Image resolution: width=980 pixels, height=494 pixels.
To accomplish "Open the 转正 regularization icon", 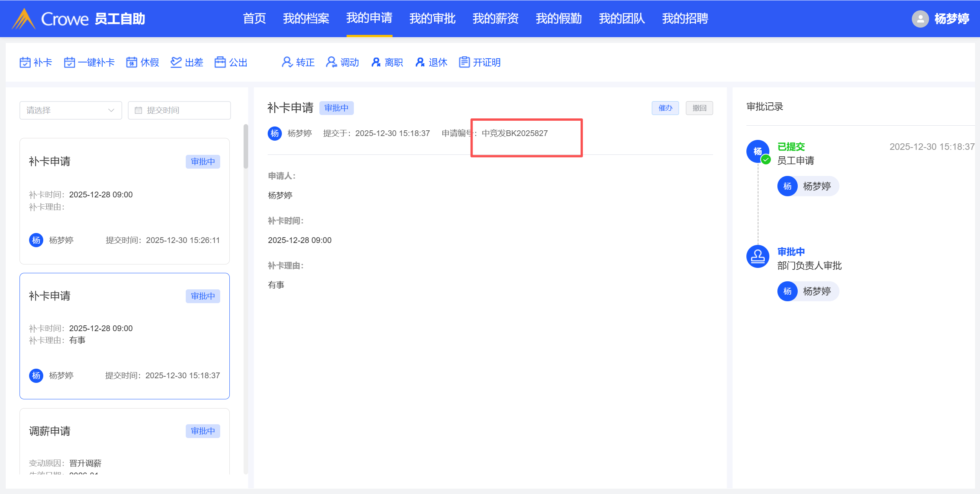I will pyautogui.click(x=287, y=62).
